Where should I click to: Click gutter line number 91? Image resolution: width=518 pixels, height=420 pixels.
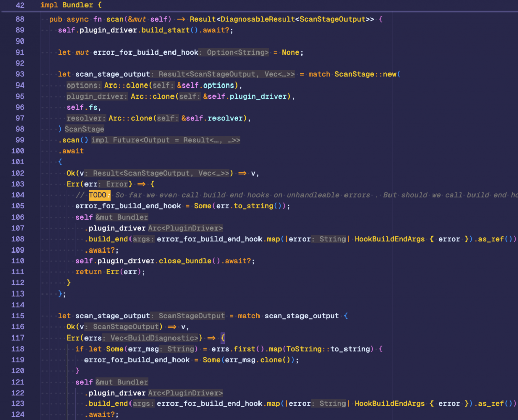pos(20,52)
